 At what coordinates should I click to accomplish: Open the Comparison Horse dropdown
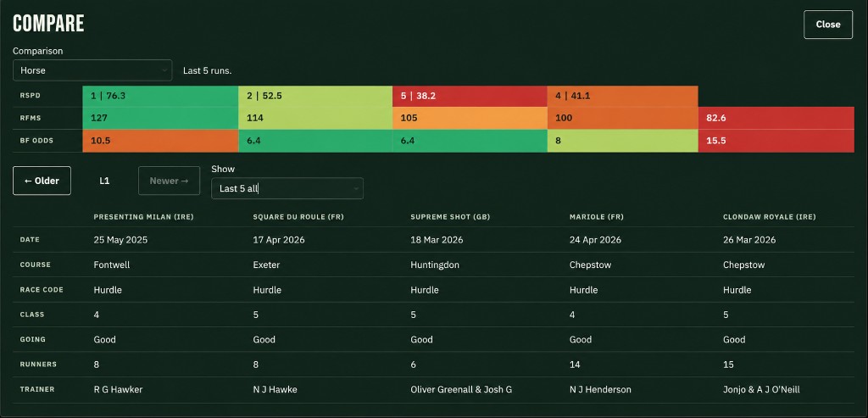92,70
